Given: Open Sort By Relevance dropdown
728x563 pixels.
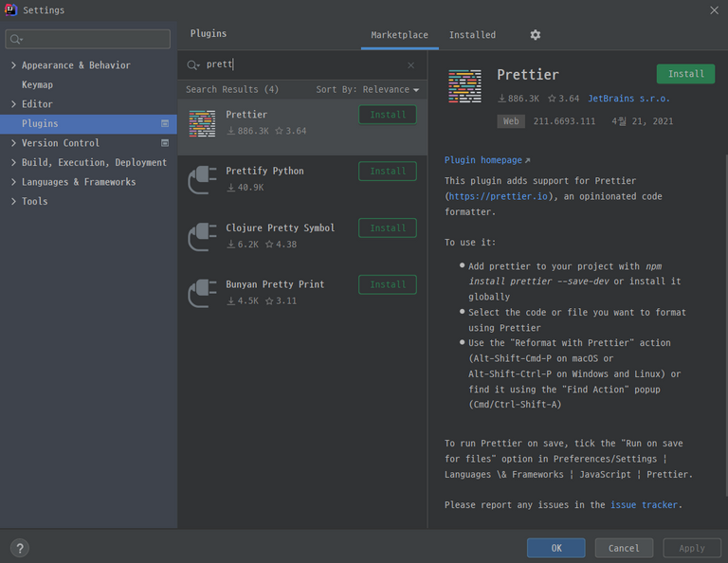Looking at the screenshot, I should pyautogui.click(x=367, y=90).
